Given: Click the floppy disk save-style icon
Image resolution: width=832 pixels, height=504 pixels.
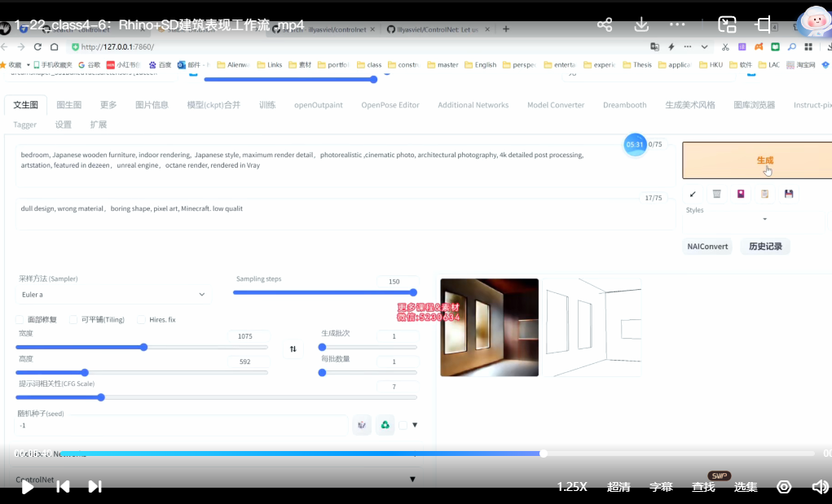Looking at the screenshot, I should [789, 194].
